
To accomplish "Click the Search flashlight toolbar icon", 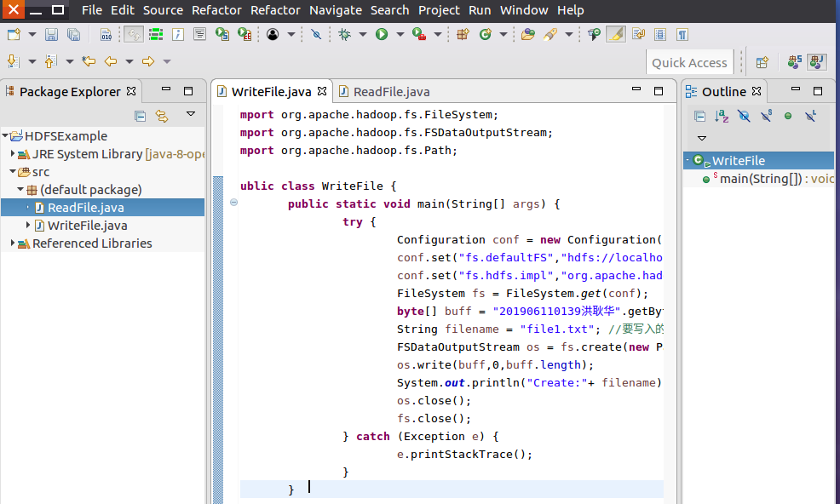I will pyautogui.click(x=550, y=35).
